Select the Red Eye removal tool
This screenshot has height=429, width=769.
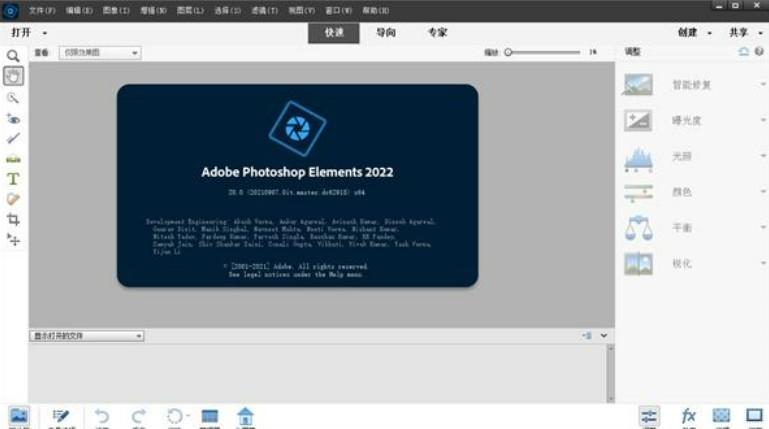(x=13, y=119)
